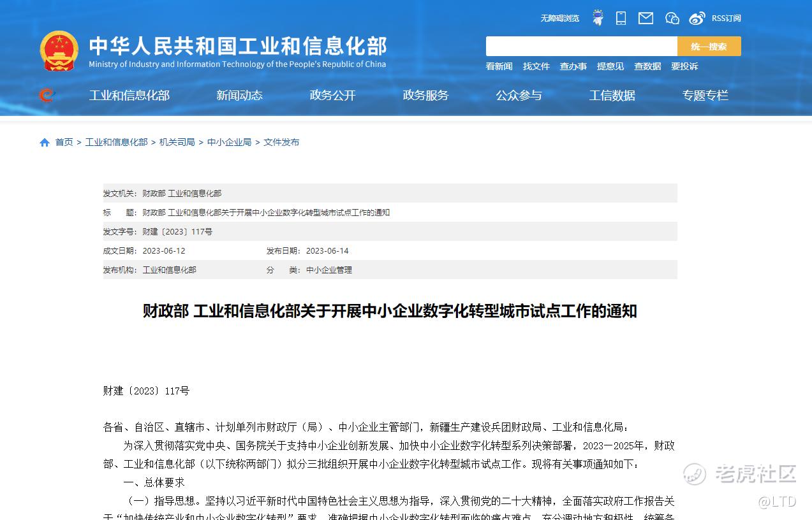The width and height of the screenshot is (812, 520).
Task: Click the 查数据 quick link
Action: pyautogui.click(x=647, y=66)
